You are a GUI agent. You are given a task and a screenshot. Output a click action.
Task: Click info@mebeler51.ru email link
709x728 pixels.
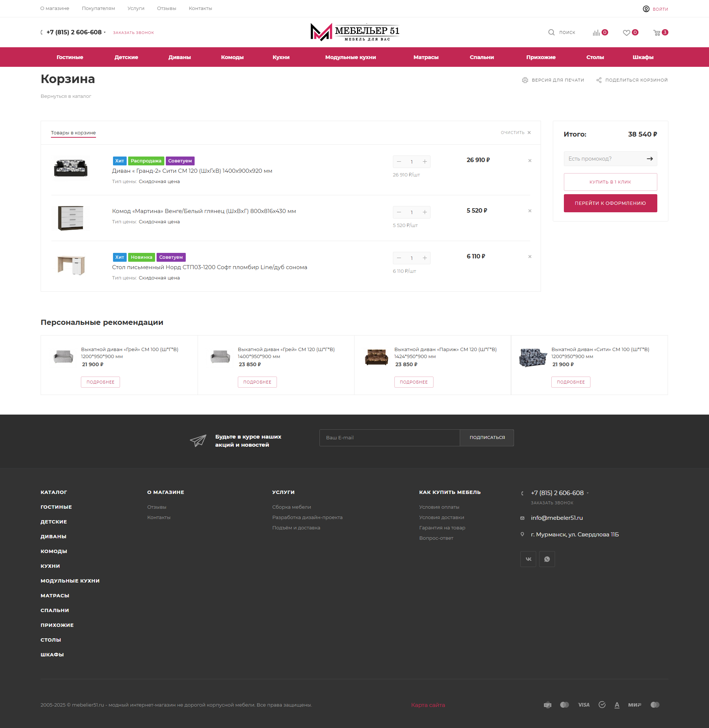[557, 518]
